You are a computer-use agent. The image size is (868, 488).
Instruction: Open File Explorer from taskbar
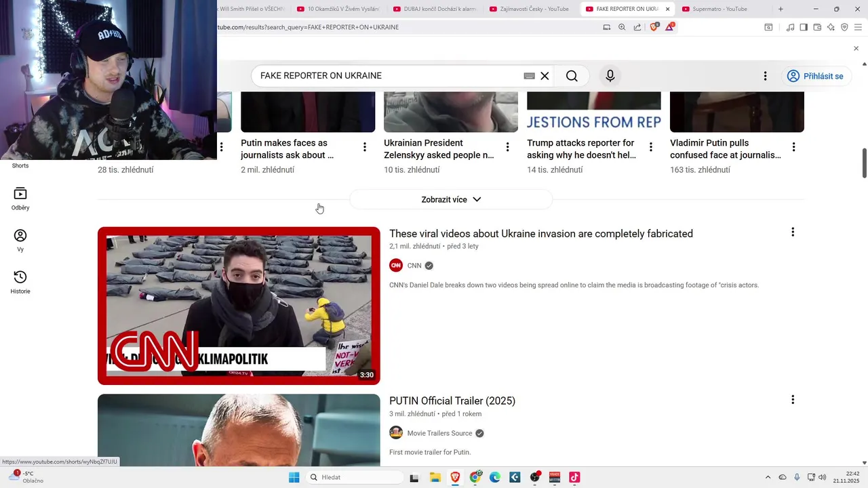click(435, 477)
